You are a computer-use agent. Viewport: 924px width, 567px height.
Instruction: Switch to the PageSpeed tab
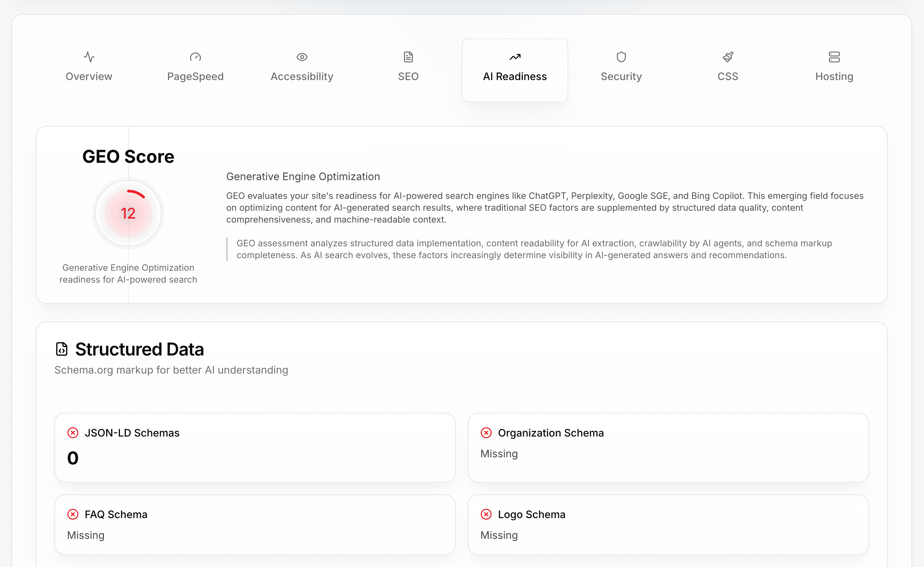point(195,70)
